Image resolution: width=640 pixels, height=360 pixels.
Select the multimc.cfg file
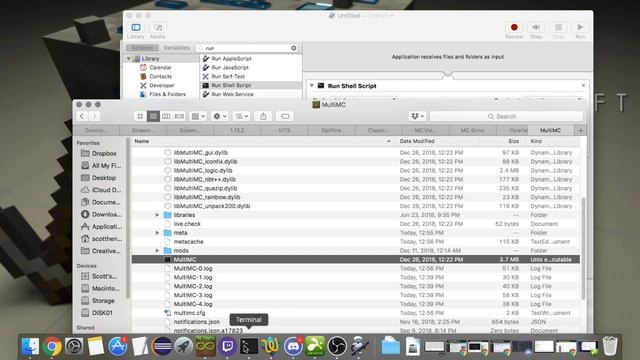[x=356, y=313]
